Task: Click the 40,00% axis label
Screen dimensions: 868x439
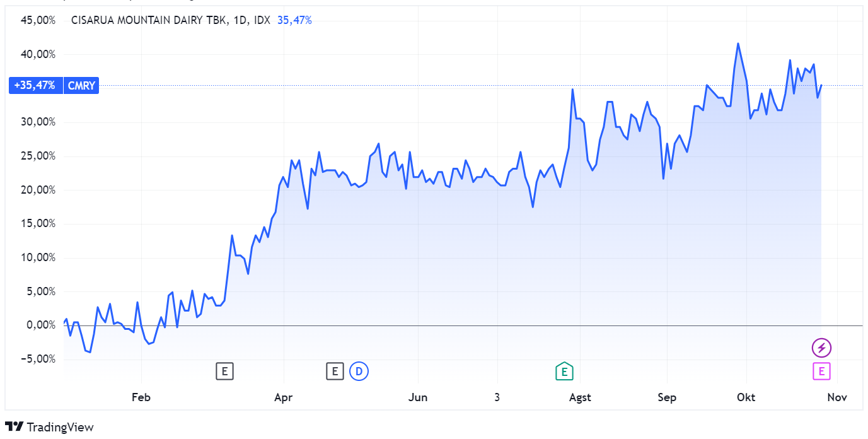Action: click(x=38, y=54)
